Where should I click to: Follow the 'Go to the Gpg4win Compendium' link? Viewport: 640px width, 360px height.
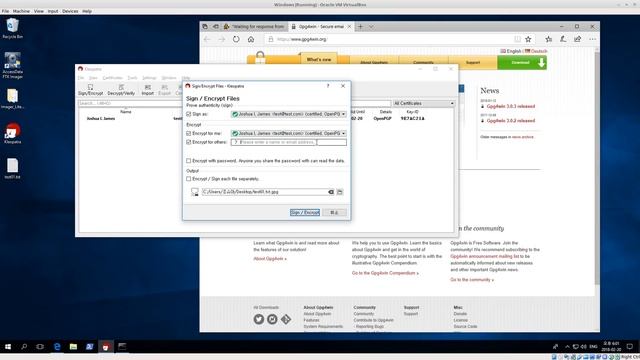pyautogui.click(x=385, y=273)
